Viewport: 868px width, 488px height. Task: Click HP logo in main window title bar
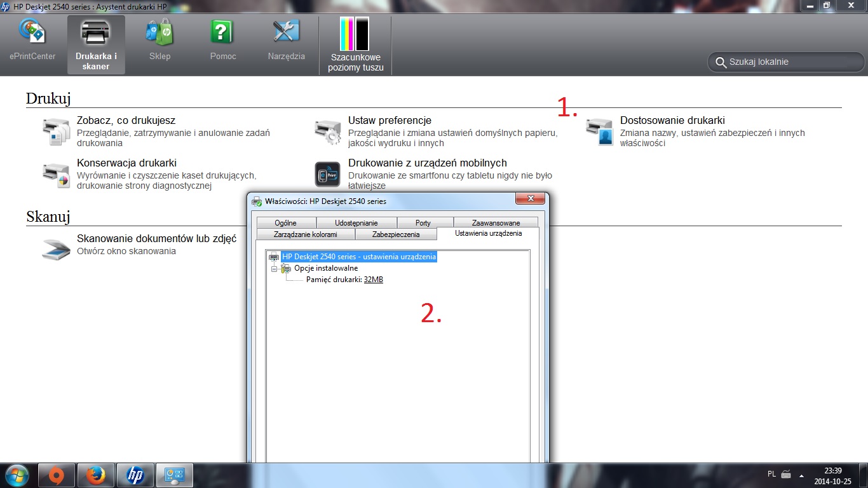pos(6,6)
